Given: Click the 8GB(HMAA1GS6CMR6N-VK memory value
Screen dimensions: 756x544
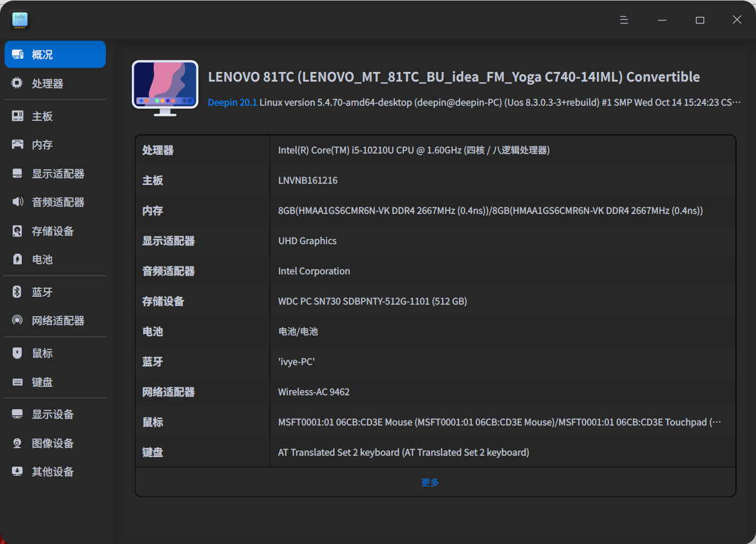Looking at the screenshot, I should [490, 210].
